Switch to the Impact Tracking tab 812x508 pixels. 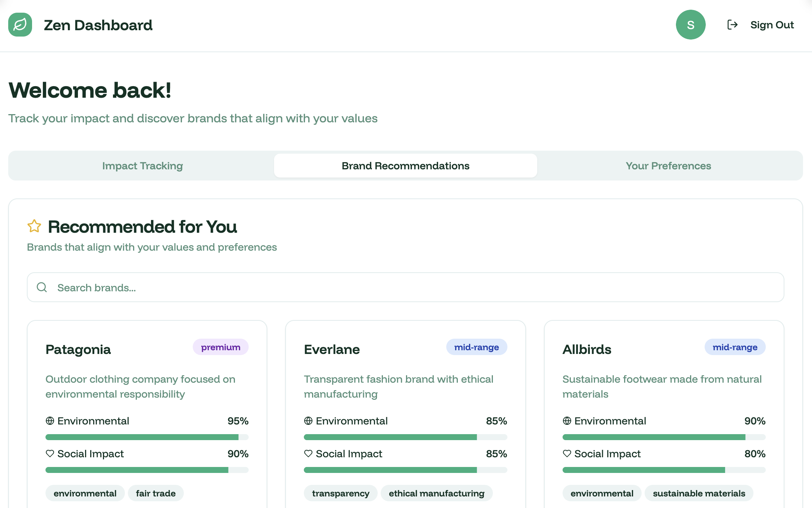(142, 166)
